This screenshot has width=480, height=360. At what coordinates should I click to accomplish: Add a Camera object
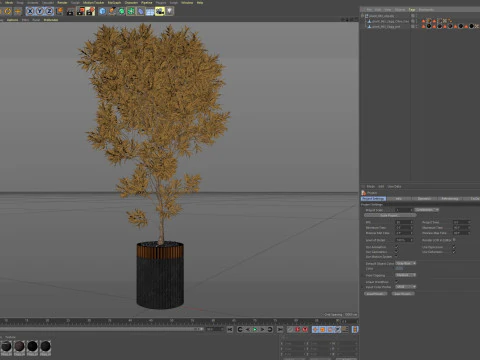[x=160, y=11]
